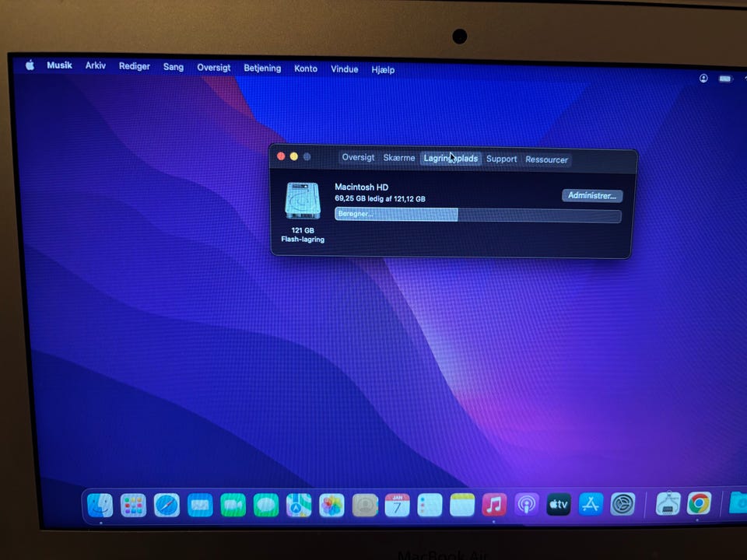
Task: Launch the Apple TV app in the Dock
Action: (559, 504)
